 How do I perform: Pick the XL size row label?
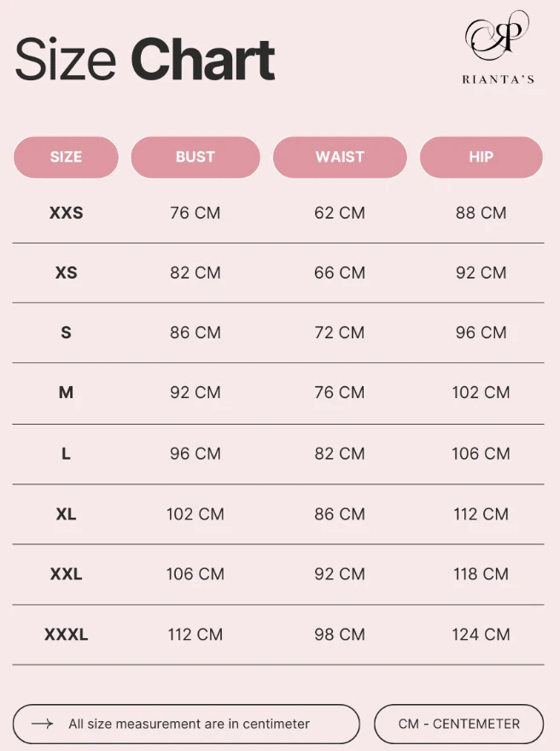pyautogui.click(x=66, y=514)
